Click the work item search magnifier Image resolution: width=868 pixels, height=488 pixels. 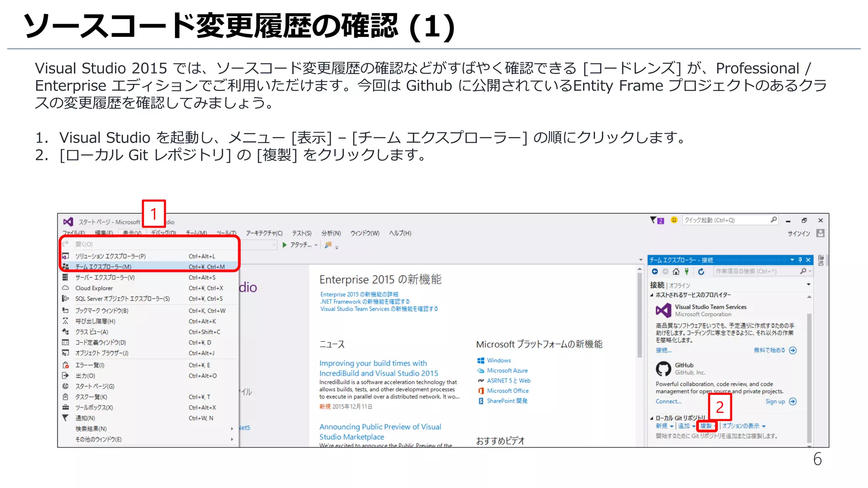tap(803, 271)
